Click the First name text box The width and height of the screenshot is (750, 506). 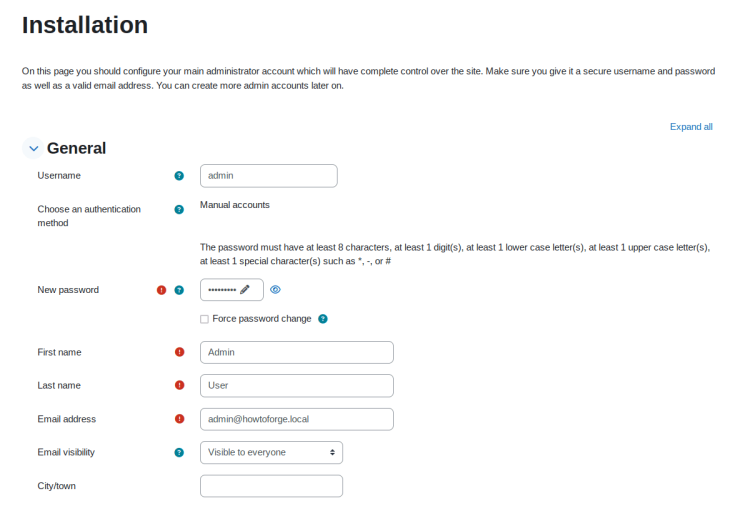(x=297, y=352)
